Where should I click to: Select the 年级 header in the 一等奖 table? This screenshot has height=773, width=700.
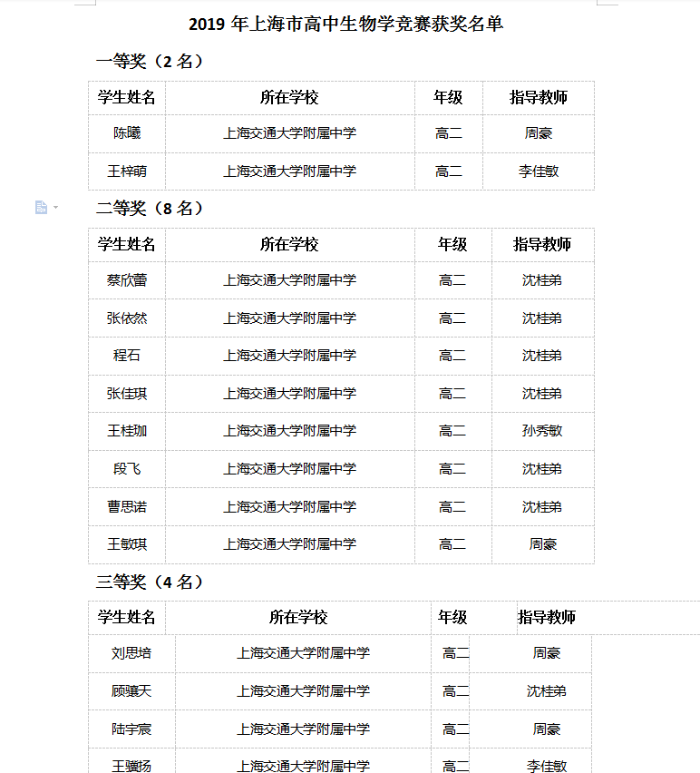[448, 97]
